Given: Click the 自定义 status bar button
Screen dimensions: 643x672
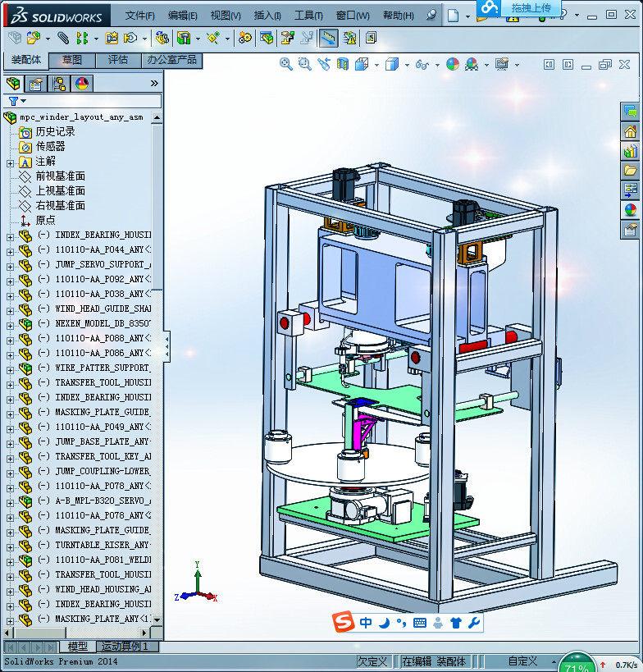Looking at the screenshot, I should 522,661.
